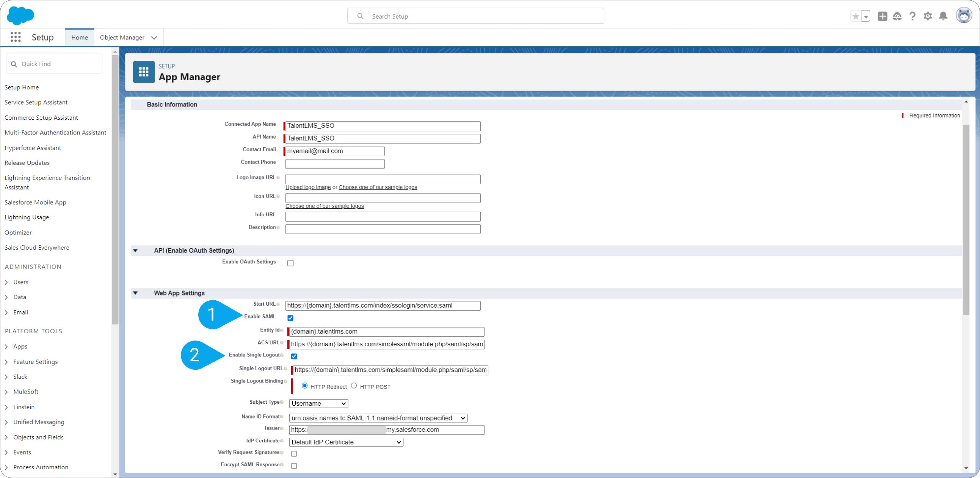The image size is (980, 478).
Task: Click icon's Choose one of our sample logos link
Action: click(x=325, y=206)
